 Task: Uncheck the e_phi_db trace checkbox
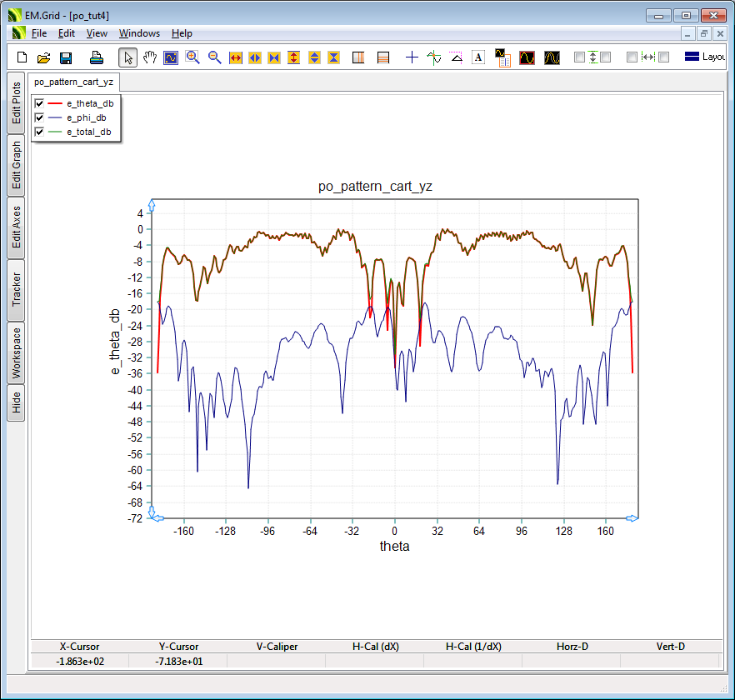(38, 117)
